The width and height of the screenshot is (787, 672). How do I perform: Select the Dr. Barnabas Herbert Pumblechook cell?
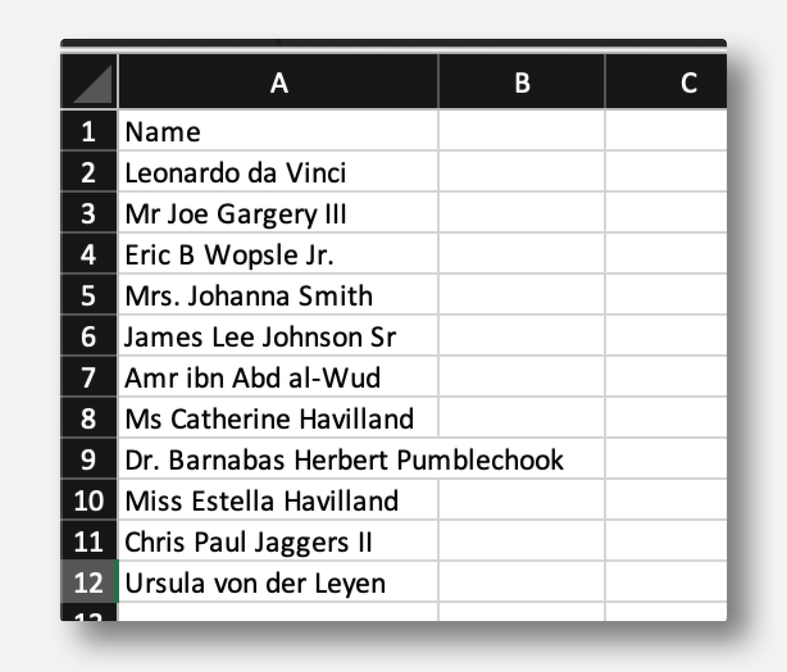(278, 459)
